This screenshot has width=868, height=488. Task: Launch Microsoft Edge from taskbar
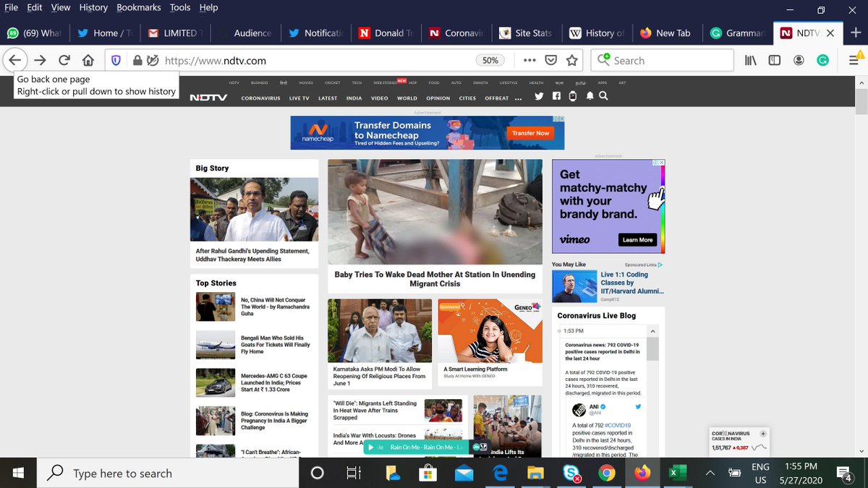point(500,473)
